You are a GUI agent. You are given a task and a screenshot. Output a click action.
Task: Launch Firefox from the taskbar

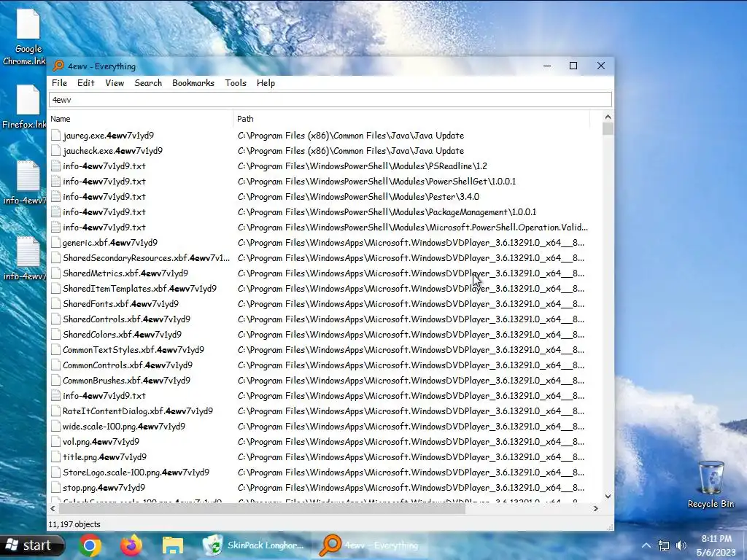click(131, 545)
